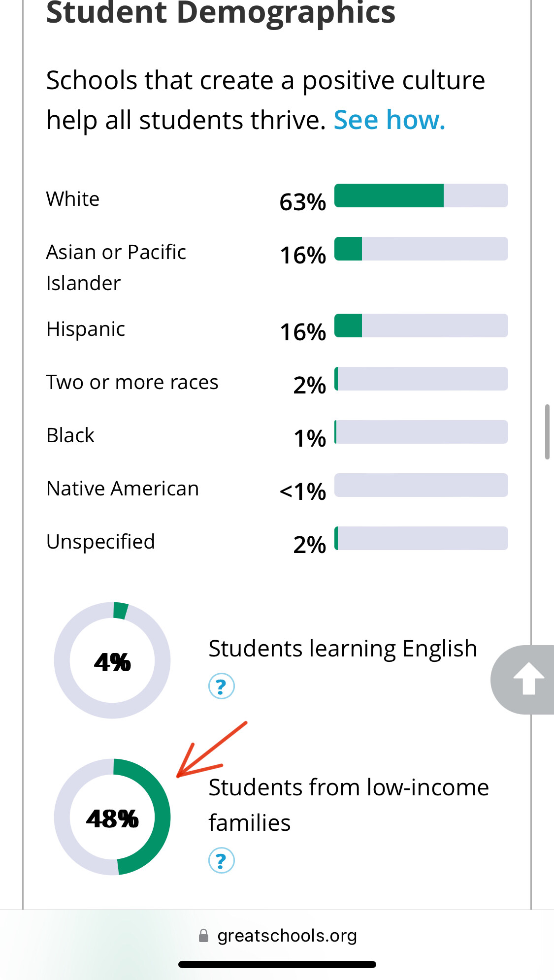Tap the lock icon beside greatschools.org

click(x=203, y=936)
